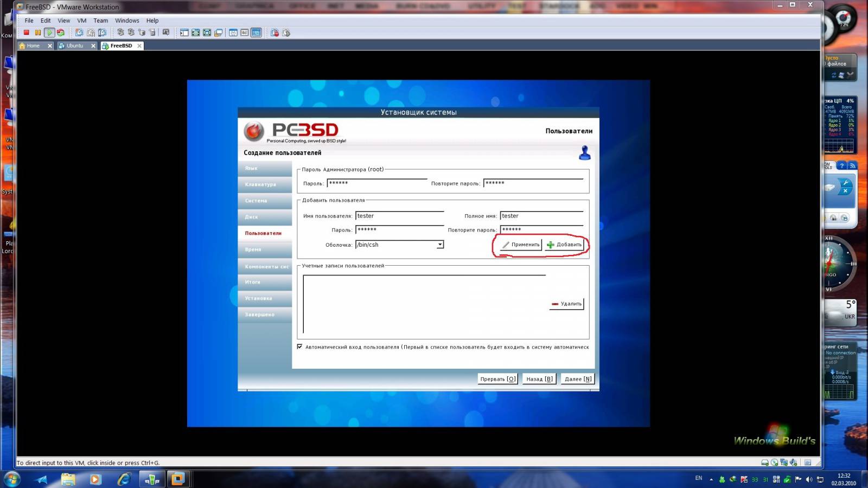This screenshot has width=868, height=488.
Task: Click the sound card status icon
Action: [794, 463]
